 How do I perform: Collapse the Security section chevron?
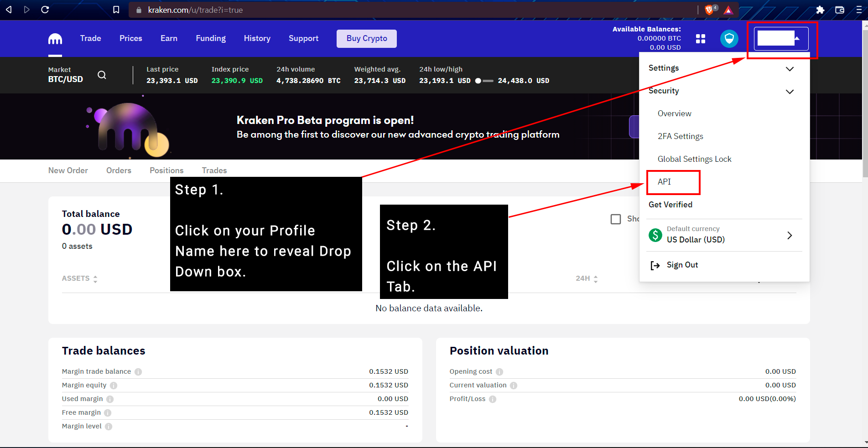(x=790, y=92)
